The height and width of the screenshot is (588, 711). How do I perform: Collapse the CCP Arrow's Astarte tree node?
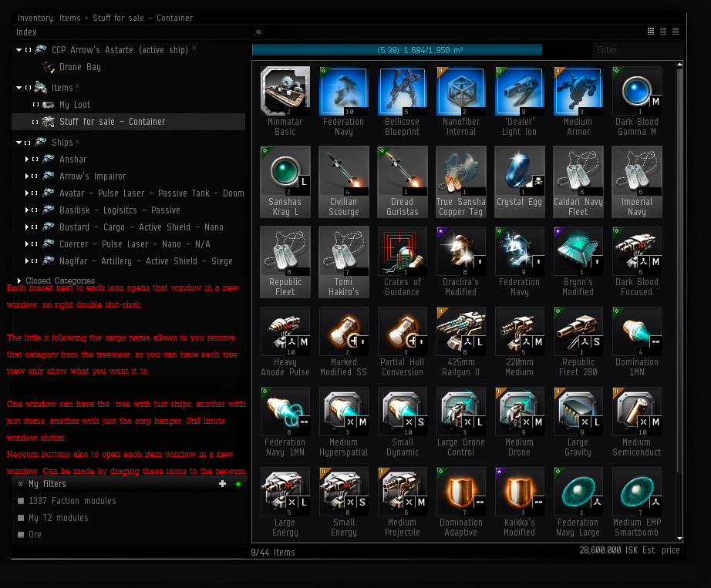coord(19,50)
